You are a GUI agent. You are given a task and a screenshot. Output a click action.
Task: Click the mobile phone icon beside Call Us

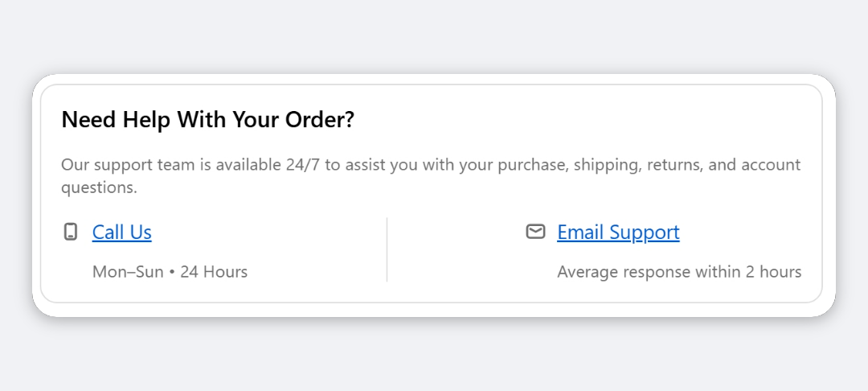pyautogui.click(x=70, y=232)
